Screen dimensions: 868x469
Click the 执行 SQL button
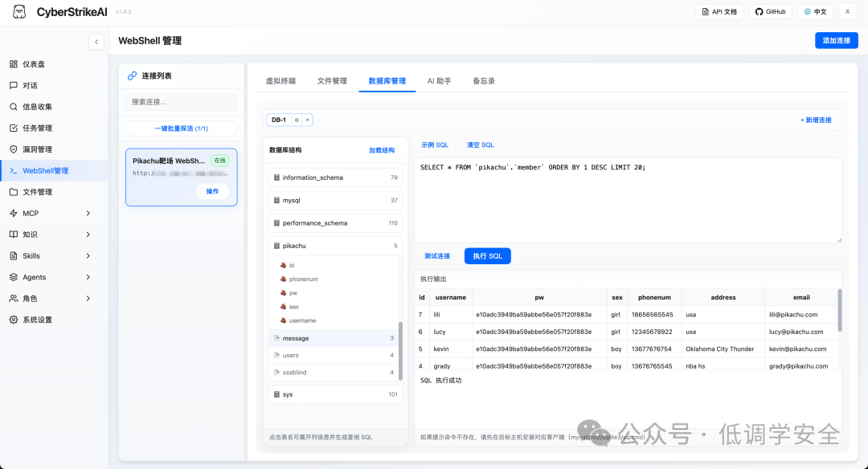click(488, 256)
